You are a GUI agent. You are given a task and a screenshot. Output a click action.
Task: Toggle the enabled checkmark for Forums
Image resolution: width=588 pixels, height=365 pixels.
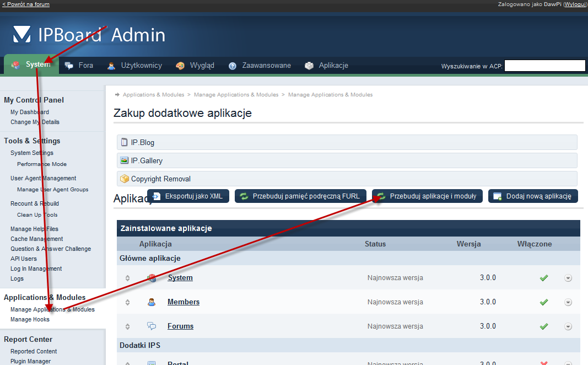coord(544,326)
